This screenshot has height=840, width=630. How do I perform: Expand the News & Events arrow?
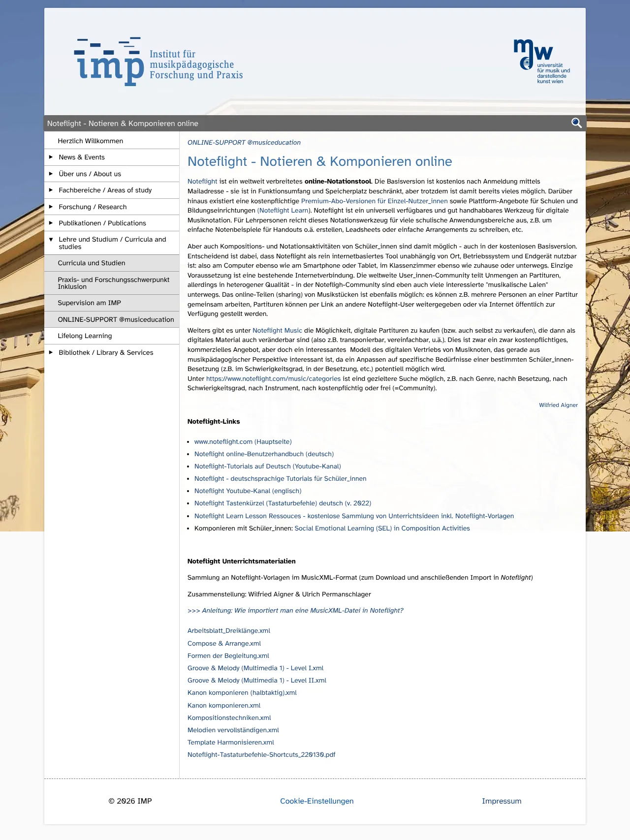51,157
